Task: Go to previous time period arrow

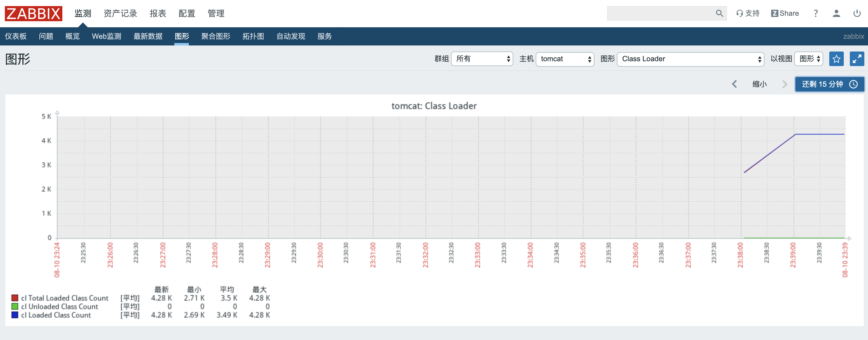Action: pyautogui.click(x=735, y=84)
